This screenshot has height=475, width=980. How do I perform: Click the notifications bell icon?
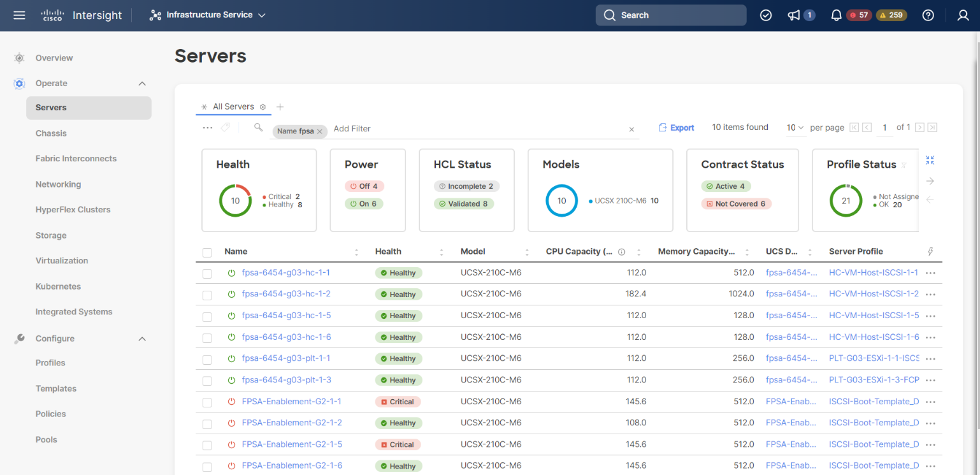click(836, 15)
